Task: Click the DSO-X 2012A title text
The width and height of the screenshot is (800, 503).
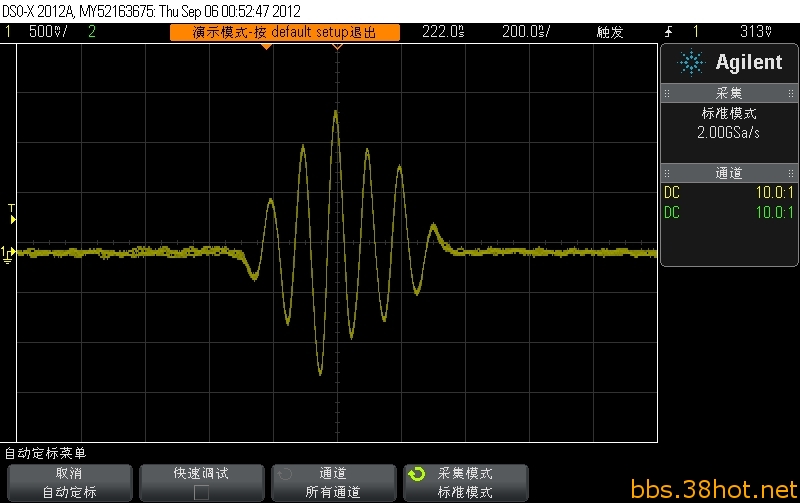Action: click(x=151, y=11)
